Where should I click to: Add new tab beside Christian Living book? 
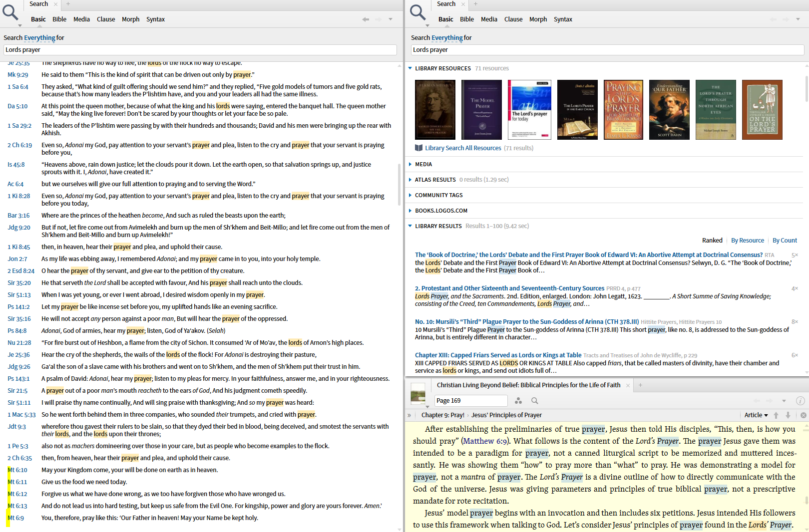point(641,385)
